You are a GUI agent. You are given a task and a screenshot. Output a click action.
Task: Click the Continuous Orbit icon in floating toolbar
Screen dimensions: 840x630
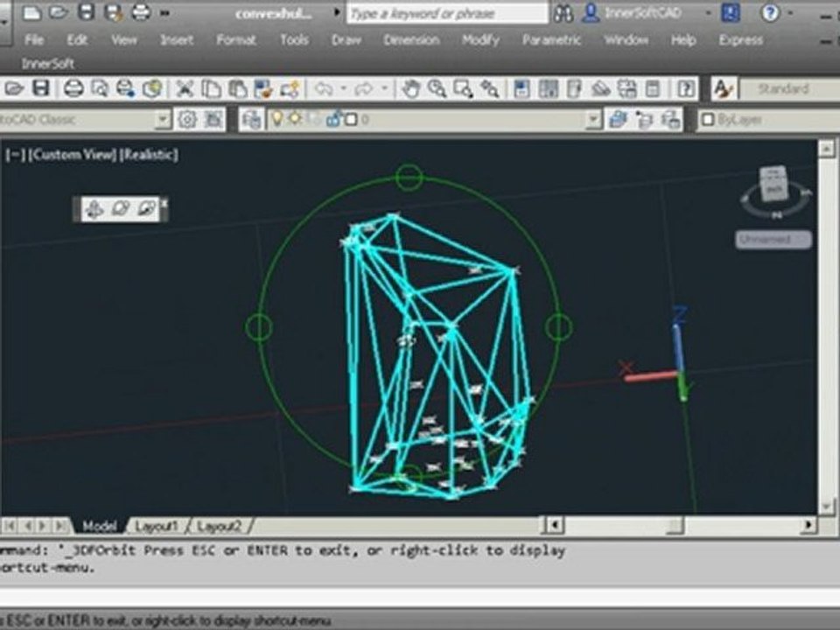146,208
